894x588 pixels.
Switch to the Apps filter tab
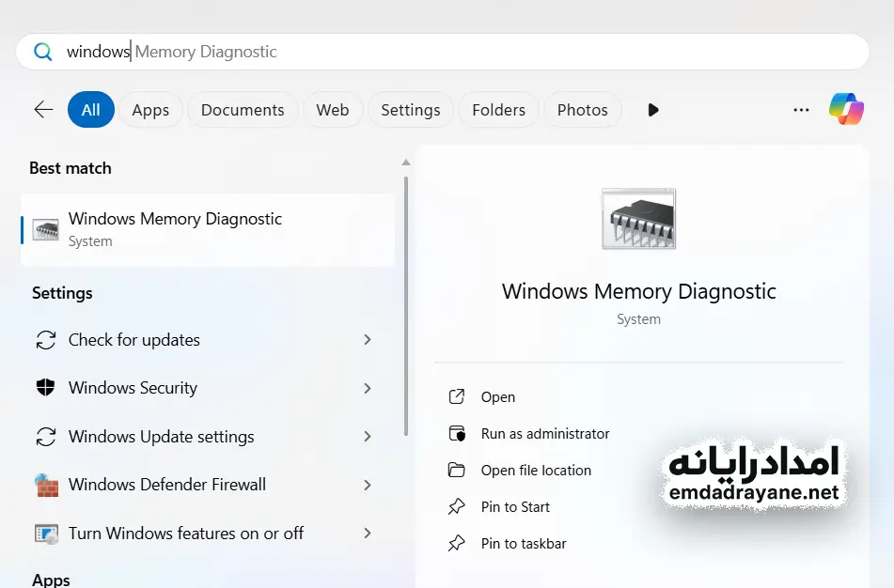[x=149, y=109]
